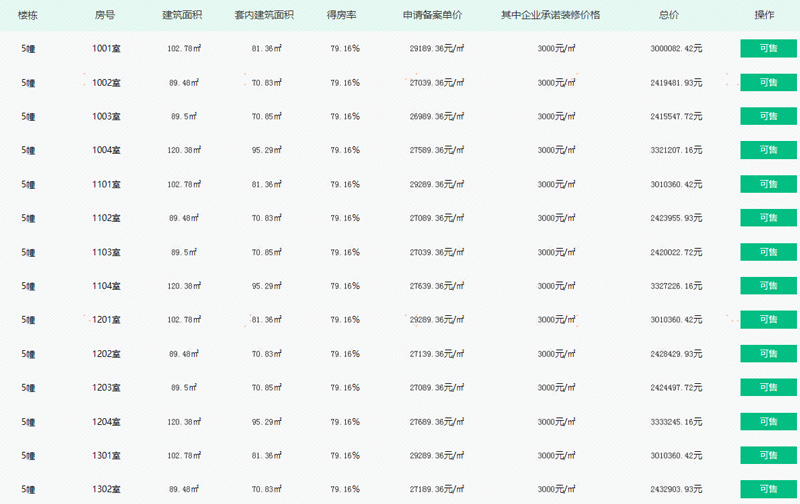The width and height of the screenshot is (800, 504).
Task: Click 可售 button for room 1003室
Action: tap(768, 116)
